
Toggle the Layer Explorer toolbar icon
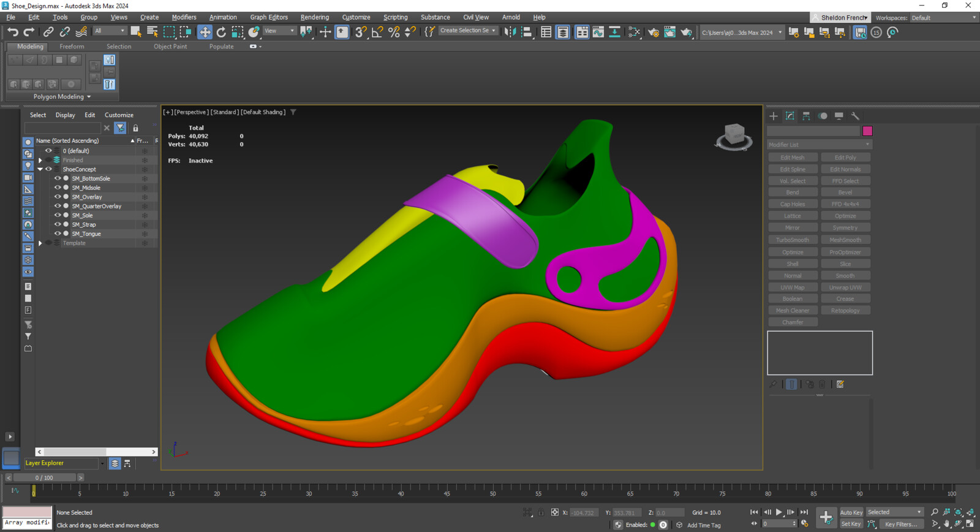(x=562, y=32)
